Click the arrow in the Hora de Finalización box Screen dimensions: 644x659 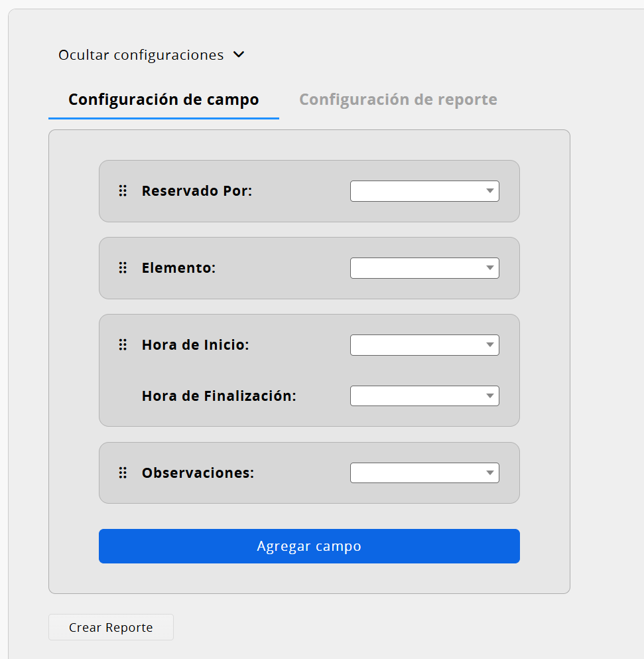490,396
